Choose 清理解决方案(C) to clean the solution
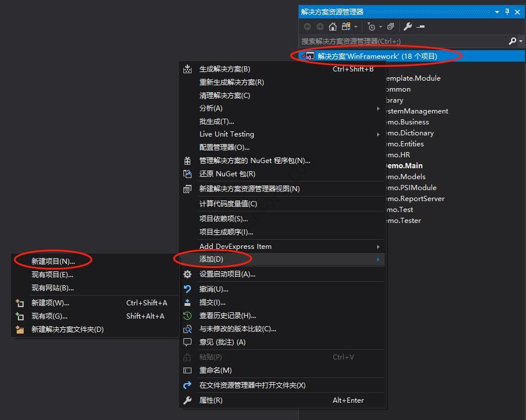The width and height of the screenshot is (526, 420). pyautogui.click(x=231, y=94)
